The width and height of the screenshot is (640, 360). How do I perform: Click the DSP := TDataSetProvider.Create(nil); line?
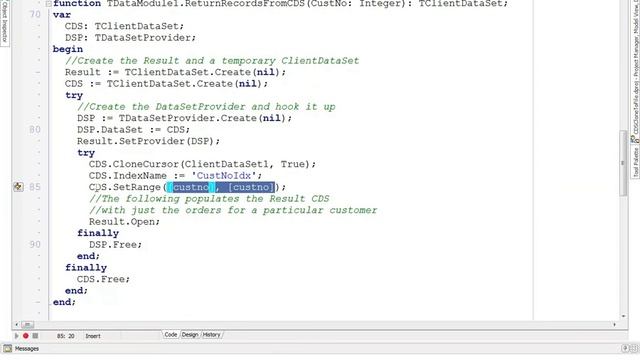[x=184, y=118]
